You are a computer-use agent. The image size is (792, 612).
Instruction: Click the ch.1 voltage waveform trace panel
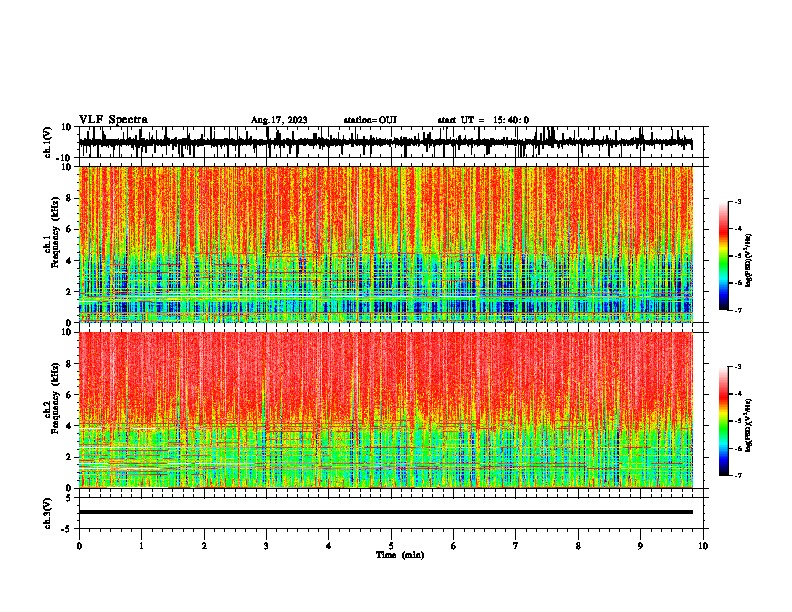click(391, 142)
